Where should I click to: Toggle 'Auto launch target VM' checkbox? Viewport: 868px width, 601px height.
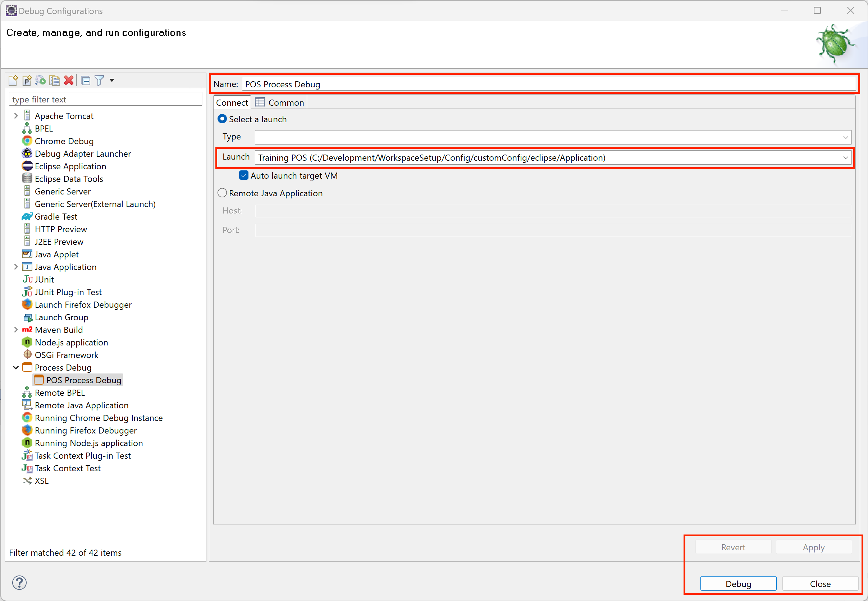click(x=243, y=175)
